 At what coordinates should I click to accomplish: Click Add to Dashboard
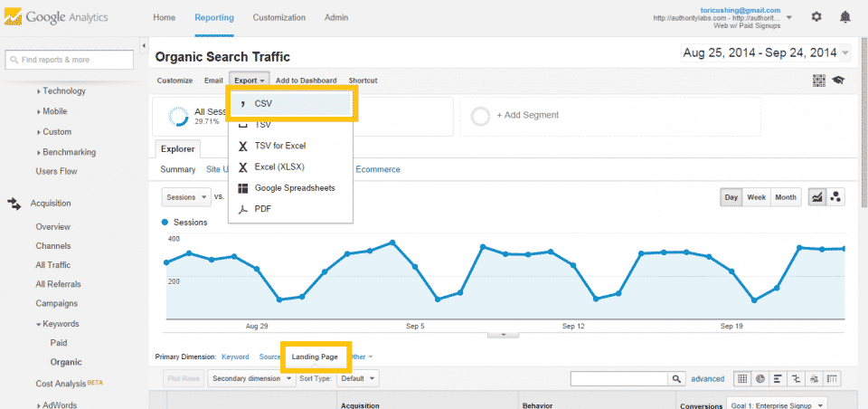307,81
